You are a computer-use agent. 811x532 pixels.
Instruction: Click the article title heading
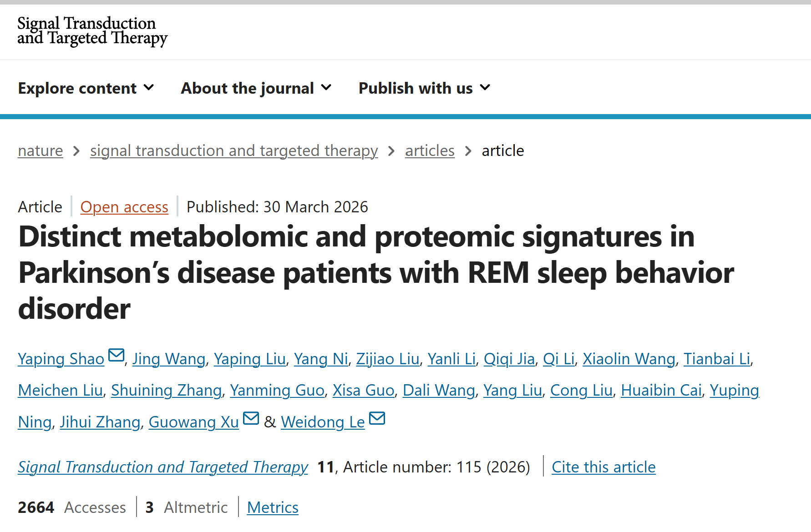376,272
